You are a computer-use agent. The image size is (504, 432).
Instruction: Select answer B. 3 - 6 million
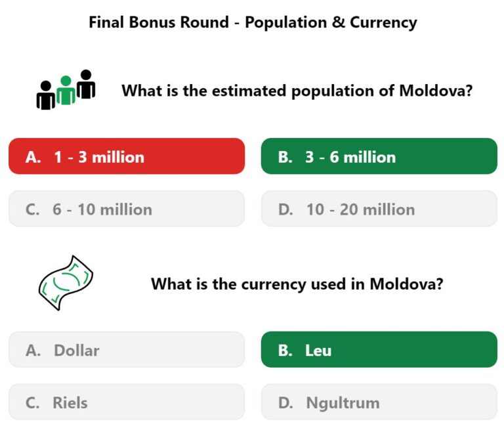point(379,156)
